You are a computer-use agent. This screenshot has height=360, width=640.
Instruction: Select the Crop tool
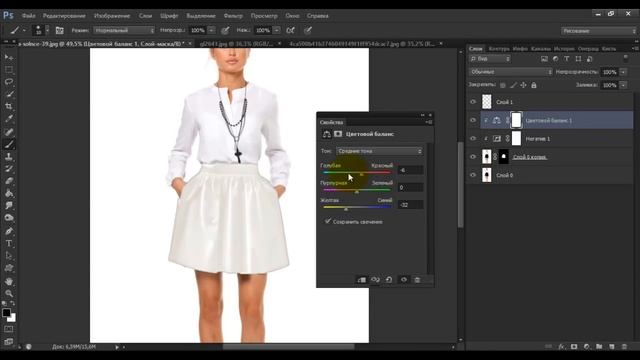pyautogui.click(x=9, y=107)
